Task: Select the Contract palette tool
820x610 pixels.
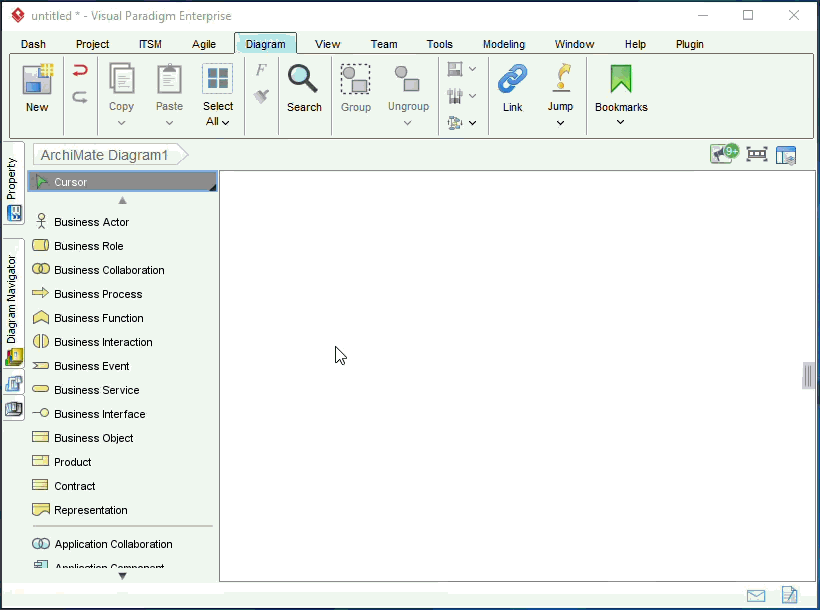Action: tap(122, 486)
